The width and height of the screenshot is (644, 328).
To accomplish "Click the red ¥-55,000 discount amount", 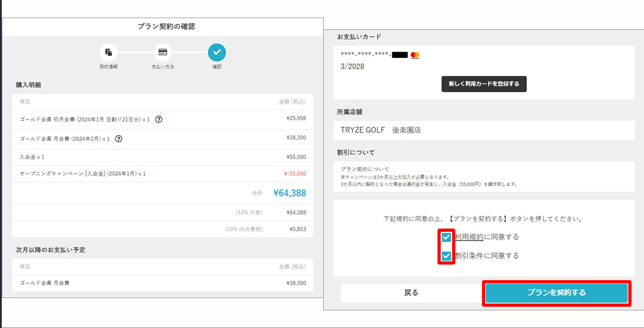I will tap(295, 174).
